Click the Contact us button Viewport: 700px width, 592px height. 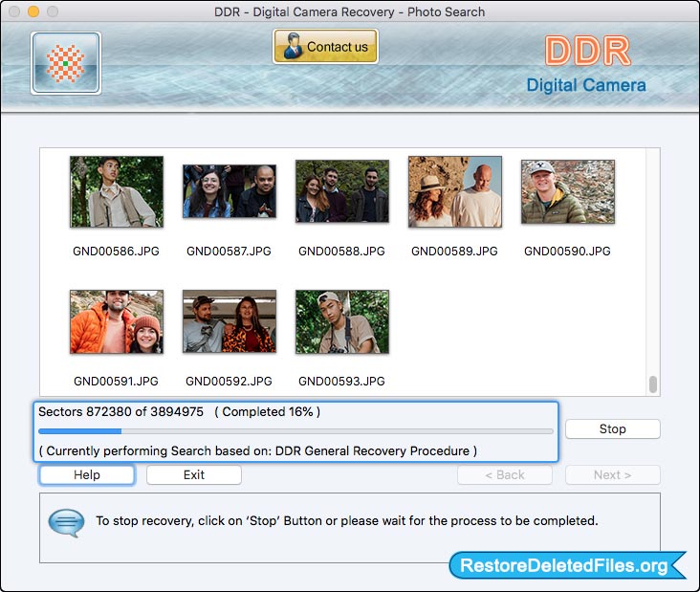[325, 47]
